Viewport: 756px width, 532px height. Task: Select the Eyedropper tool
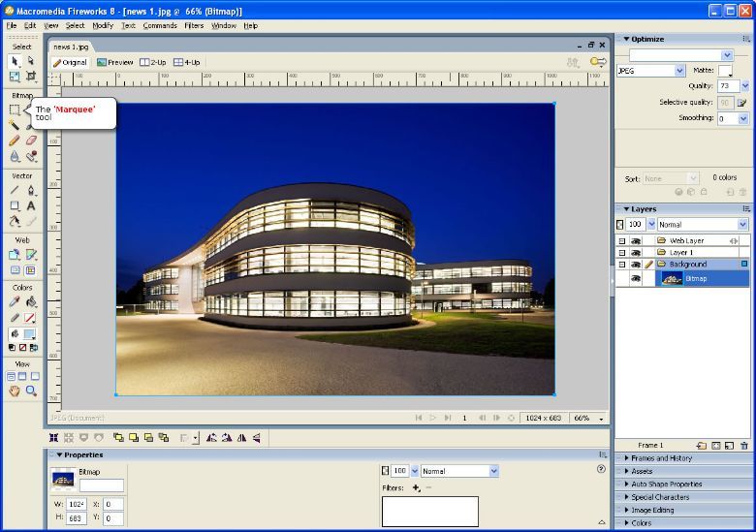15,301
